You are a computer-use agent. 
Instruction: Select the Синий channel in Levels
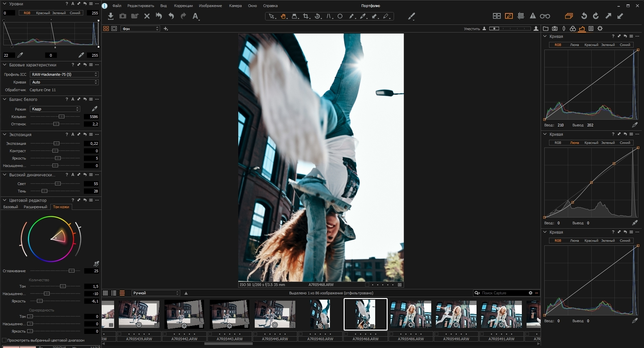75,13
